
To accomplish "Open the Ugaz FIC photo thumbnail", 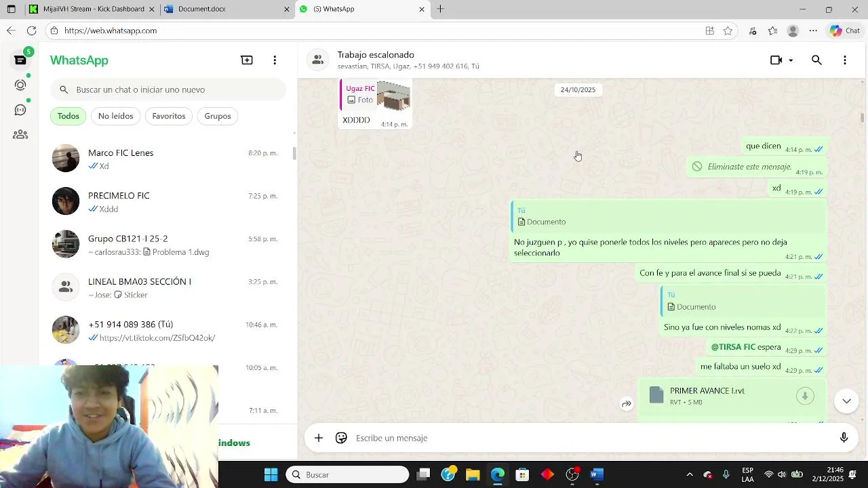I will coord(393,96).
